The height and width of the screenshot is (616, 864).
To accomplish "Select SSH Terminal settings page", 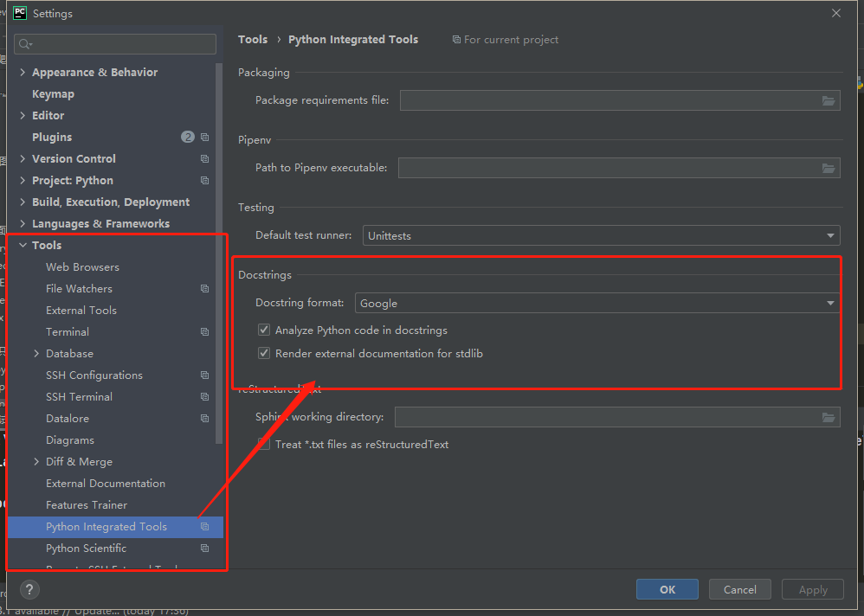I will coord(79,397).
